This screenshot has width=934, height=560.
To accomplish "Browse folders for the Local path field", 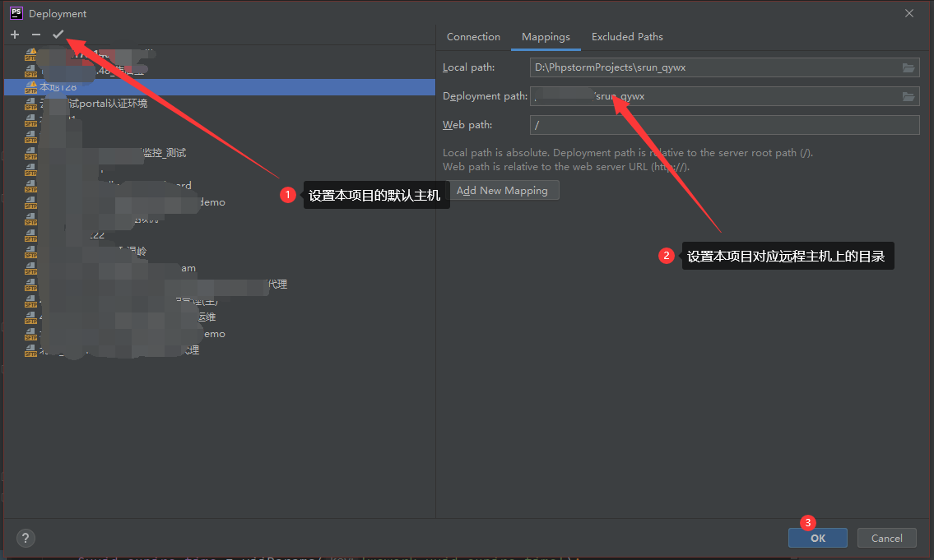I will [x=908, y=68].
